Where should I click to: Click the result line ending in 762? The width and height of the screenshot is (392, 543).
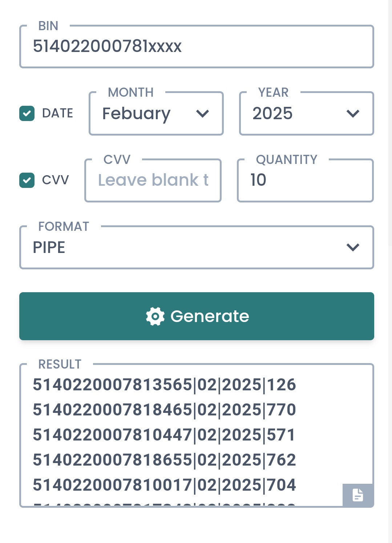coord(164,460)
